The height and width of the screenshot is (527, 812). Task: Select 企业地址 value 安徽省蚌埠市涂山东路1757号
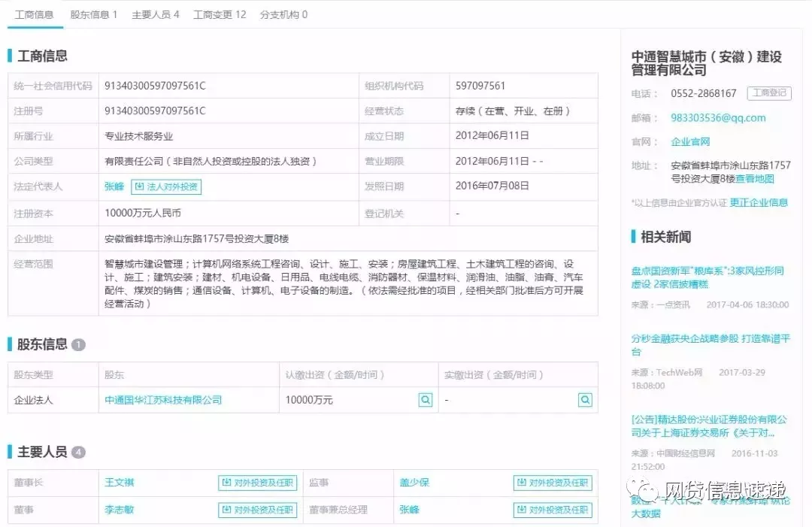tap(196, 238)
